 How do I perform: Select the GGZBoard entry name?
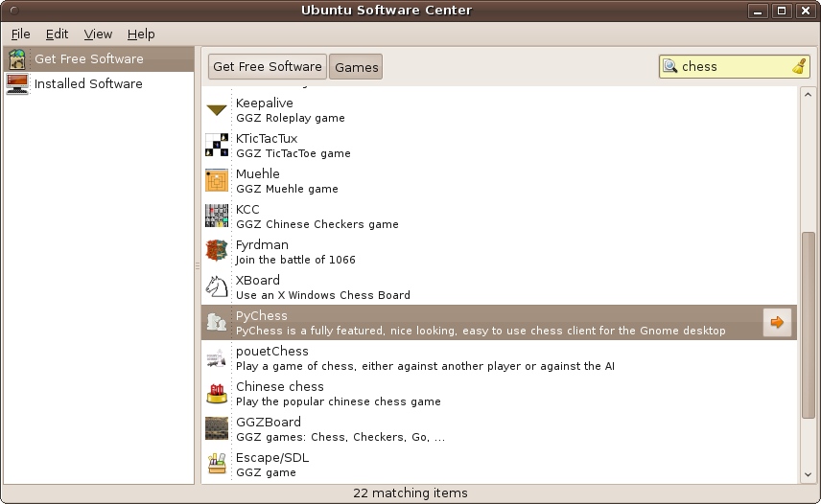click(x=269, y=422)
